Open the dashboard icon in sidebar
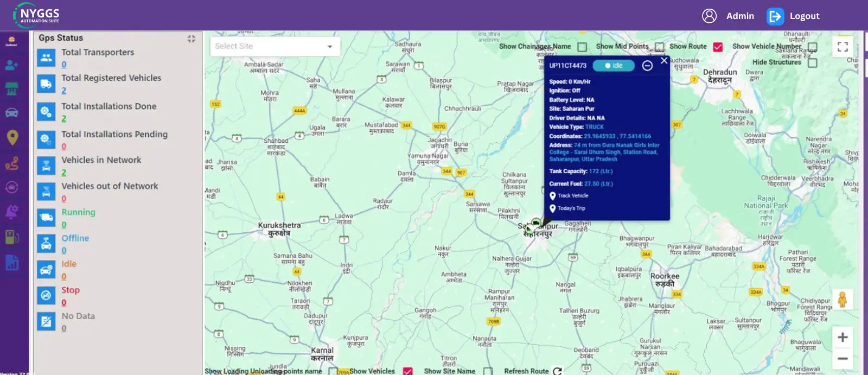This screenshot has width=868, height=375. pyautogui.click(x=11, y=41)
